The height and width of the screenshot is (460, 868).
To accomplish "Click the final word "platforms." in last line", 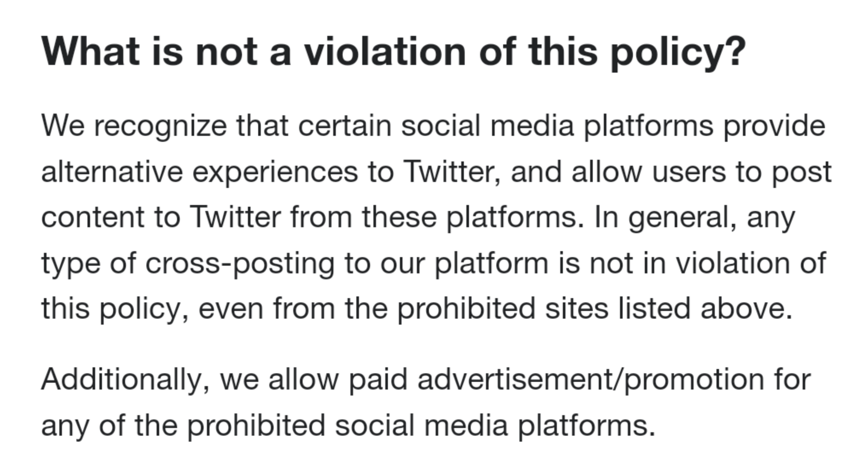I will (587, 427).
